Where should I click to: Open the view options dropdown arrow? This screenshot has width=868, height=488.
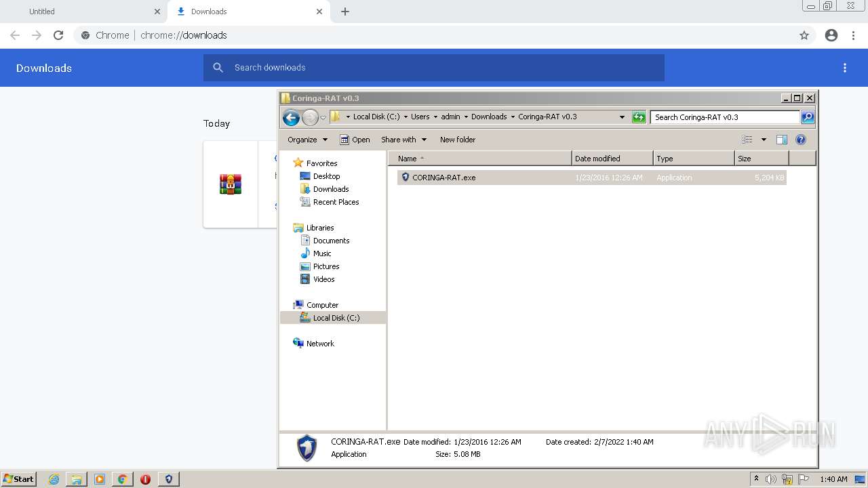(764, 140)
